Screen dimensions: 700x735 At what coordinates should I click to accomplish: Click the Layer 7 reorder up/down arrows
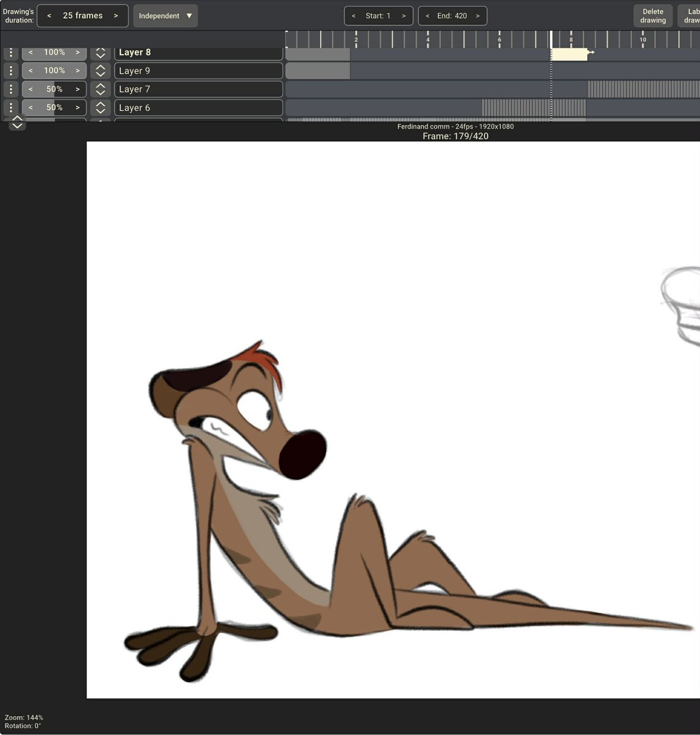tap(100, 89)
